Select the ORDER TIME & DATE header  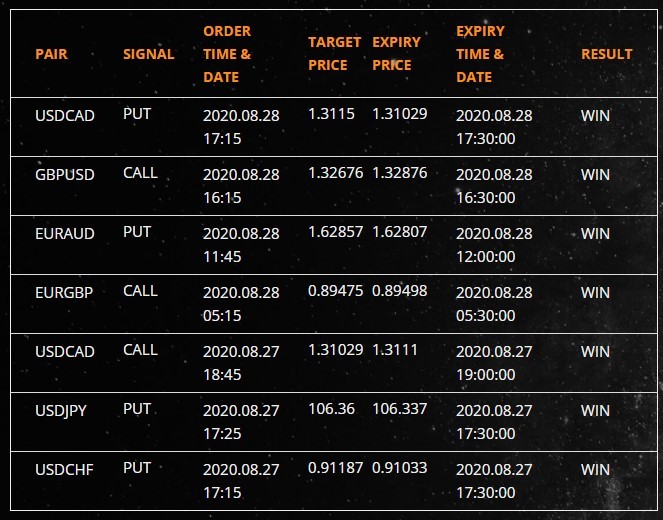pyautogui.click(x=227, y=54)
